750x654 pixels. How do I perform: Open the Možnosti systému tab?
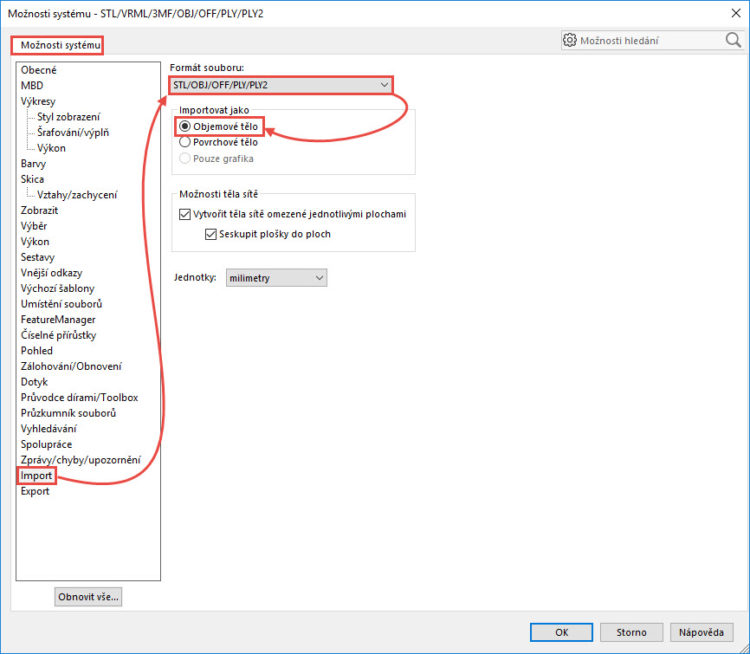(x=57, y=45)
